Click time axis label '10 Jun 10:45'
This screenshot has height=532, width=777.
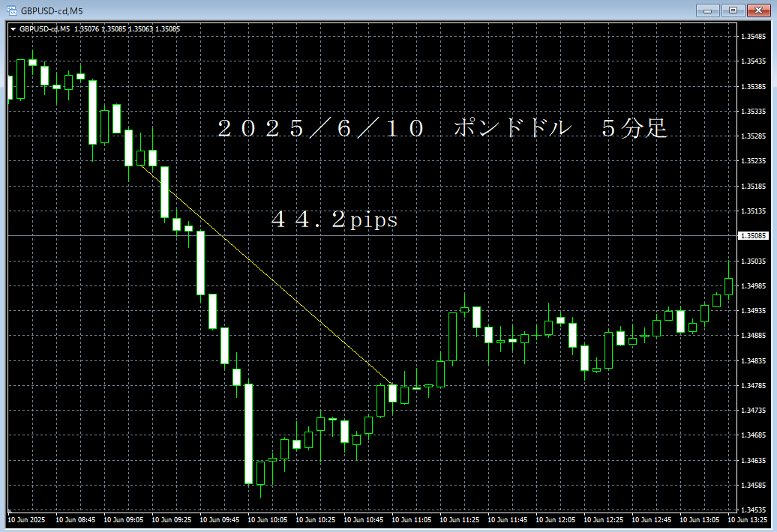364,520
